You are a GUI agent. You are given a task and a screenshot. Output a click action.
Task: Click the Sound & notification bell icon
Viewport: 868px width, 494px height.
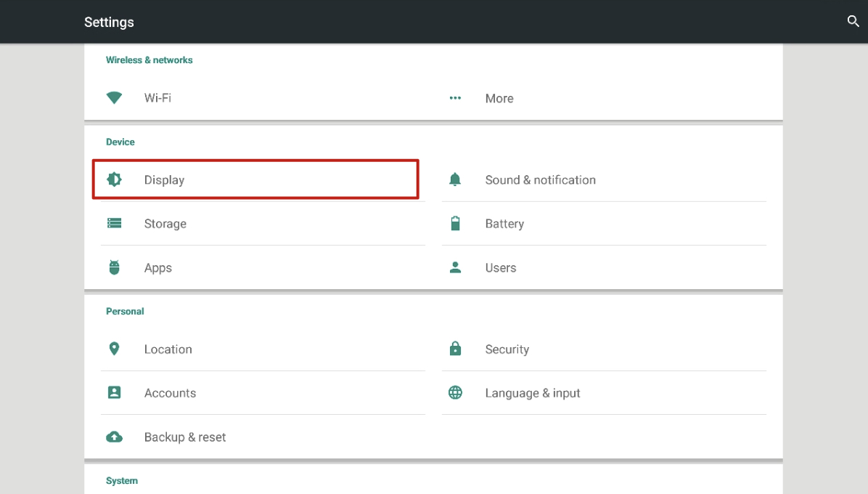point(455,179)
